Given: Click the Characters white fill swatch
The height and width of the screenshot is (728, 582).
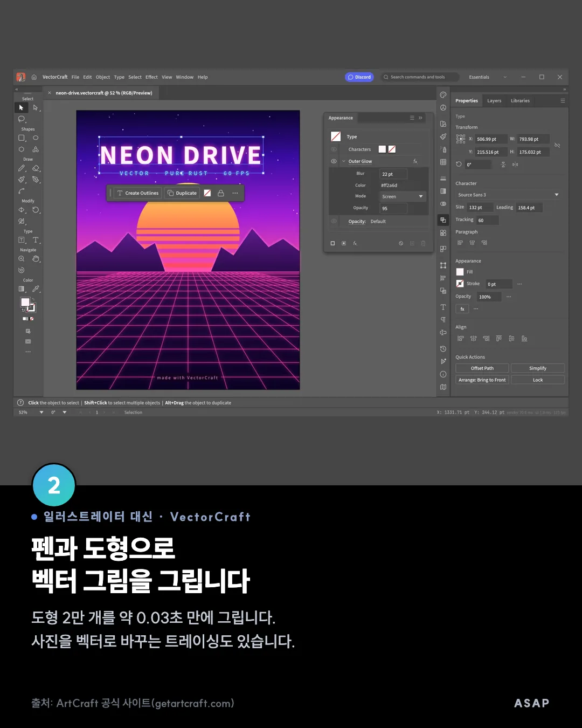Looking at the screenshot, I should [x=383, y=149].
